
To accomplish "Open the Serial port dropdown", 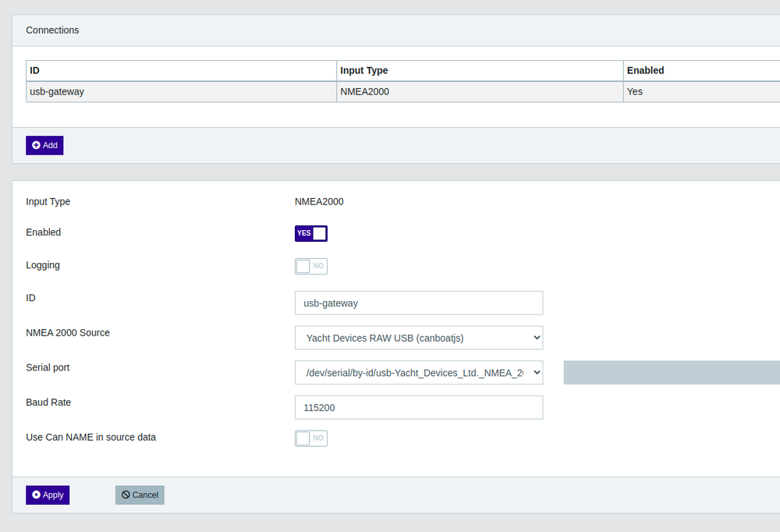I will (418, 372).
